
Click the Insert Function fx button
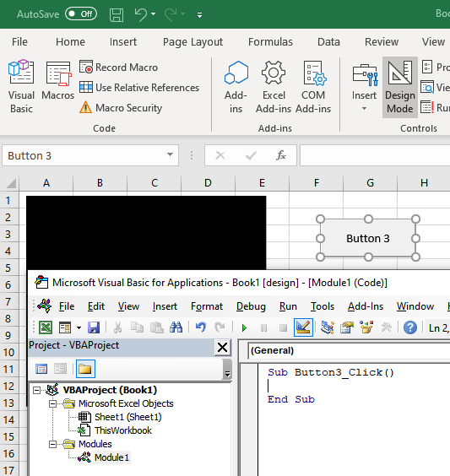coord(281,155)
